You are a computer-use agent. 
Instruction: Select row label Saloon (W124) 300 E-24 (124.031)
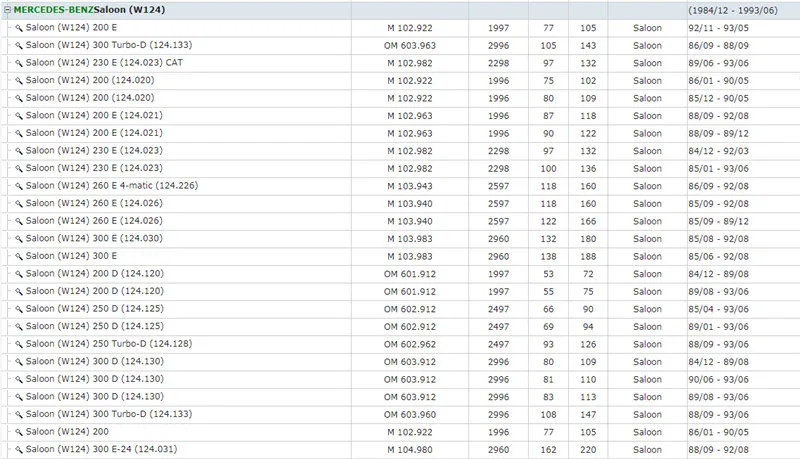click(x=102, y=449)
